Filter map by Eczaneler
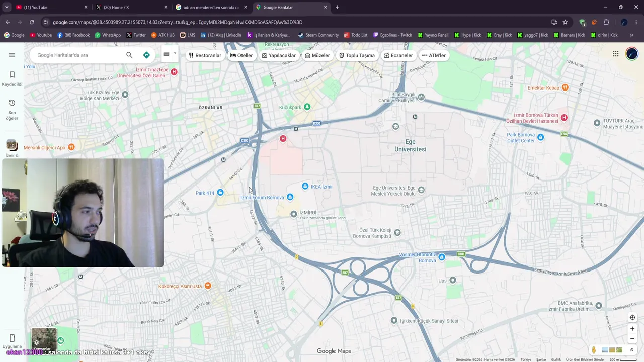The width and height of the screenshot is (644, 362). pyautogui.click(x=398, y=55)
